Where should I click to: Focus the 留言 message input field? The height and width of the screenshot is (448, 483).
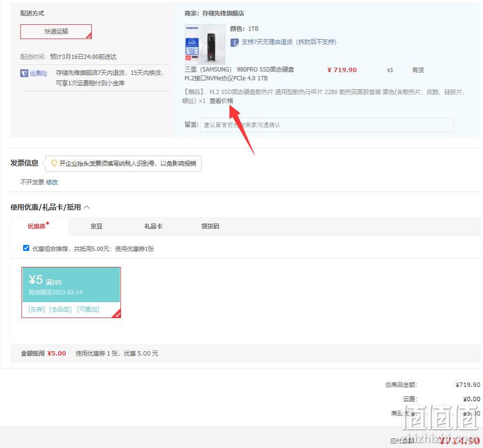[x=327, y=125]
